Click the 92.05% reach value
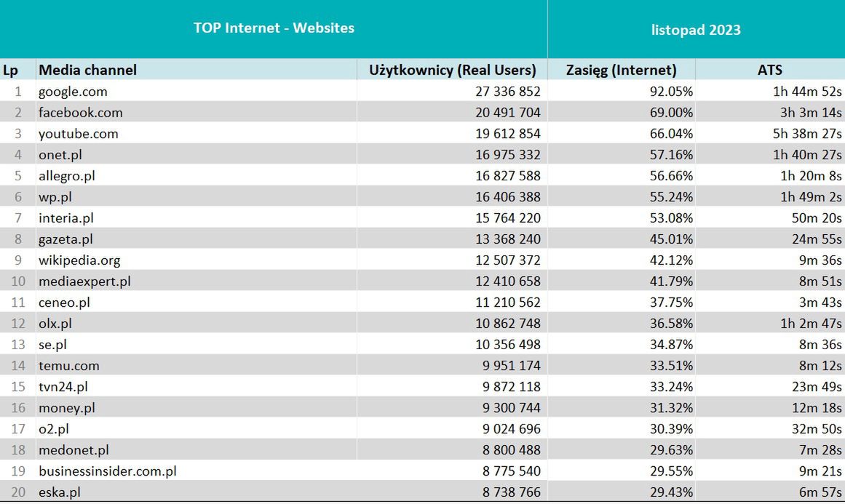This screenshot has height=504, width=845. click(671, 92)
